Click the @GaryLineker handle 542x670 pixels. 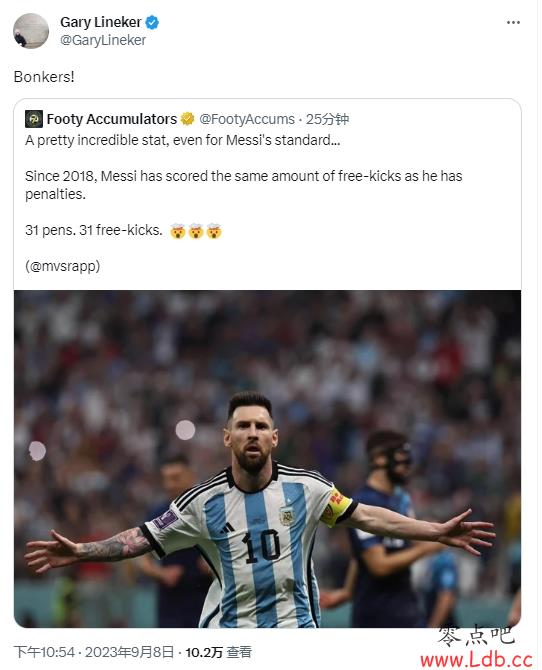103,40
